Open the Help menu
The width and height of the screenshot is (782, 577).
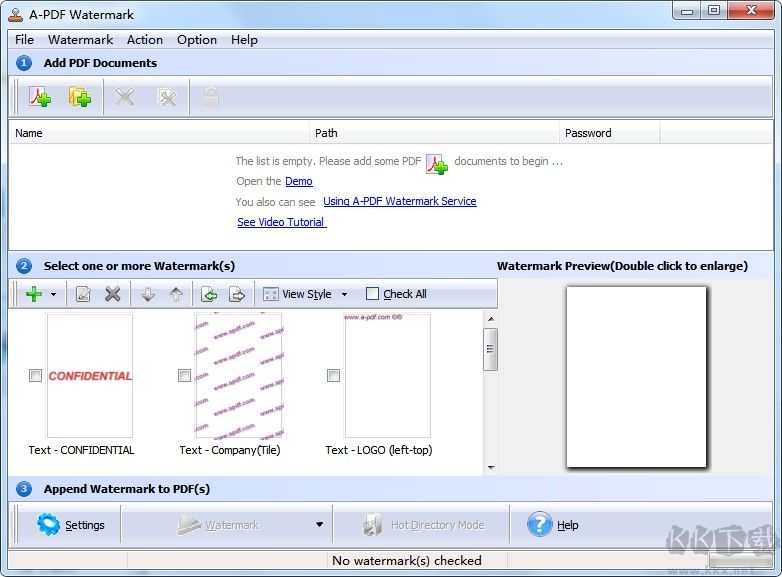point(244,39)
